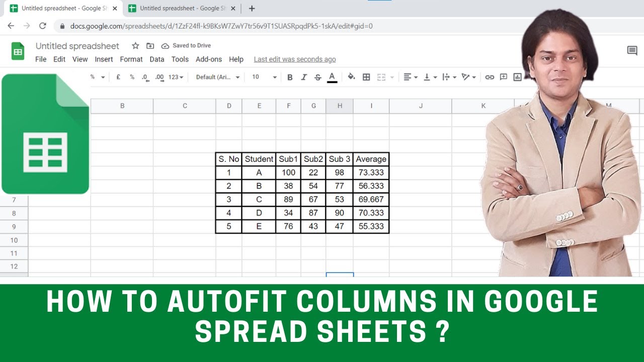Open the Data menu
The width and height of the screenshot is (644, 362).
(157, 59)
